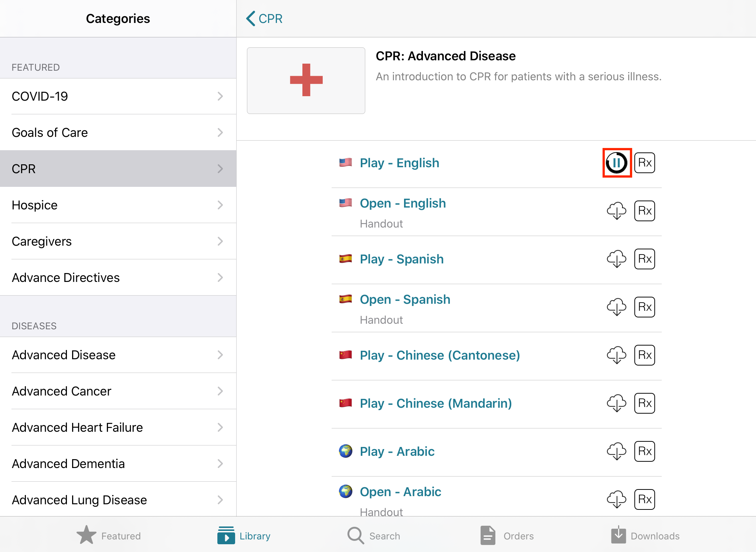The height and width of the screenshot is (552, 756).
Task: Open the Hospice category row
Action: [x=118, y=205]
